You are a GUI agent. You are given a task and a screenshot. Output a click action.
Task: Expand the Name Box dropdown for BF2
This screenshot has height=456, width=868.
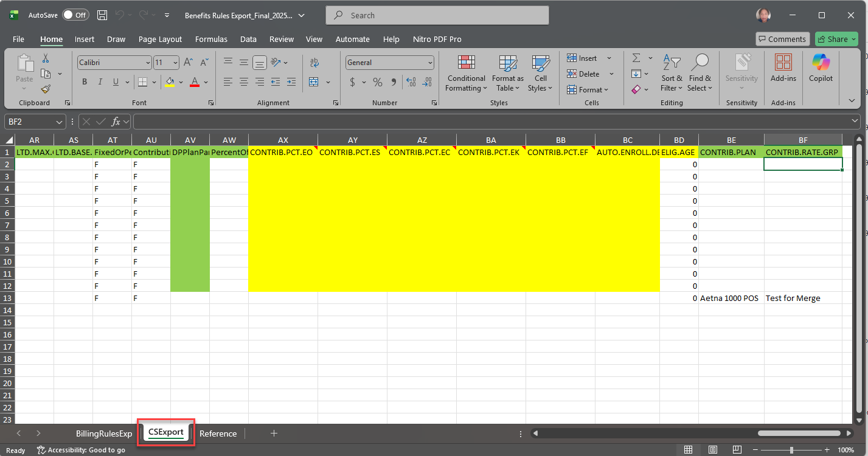point(59,122)
